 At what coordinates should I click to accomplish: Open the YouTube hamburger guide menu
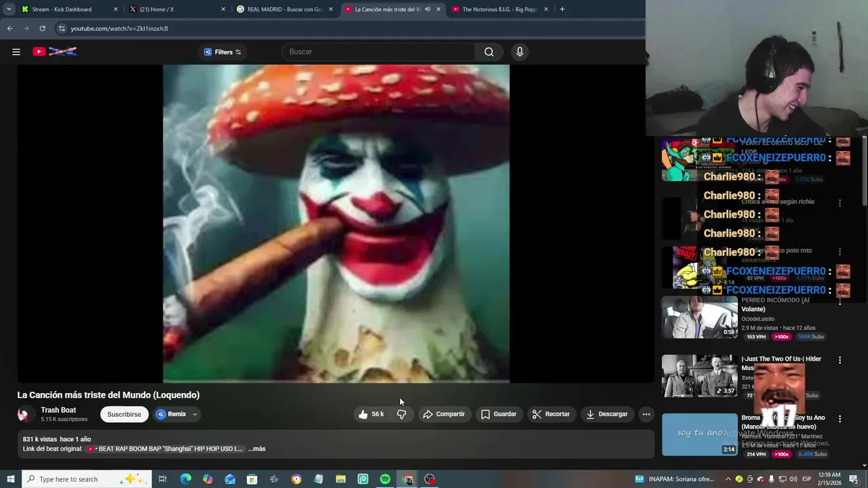16,52
